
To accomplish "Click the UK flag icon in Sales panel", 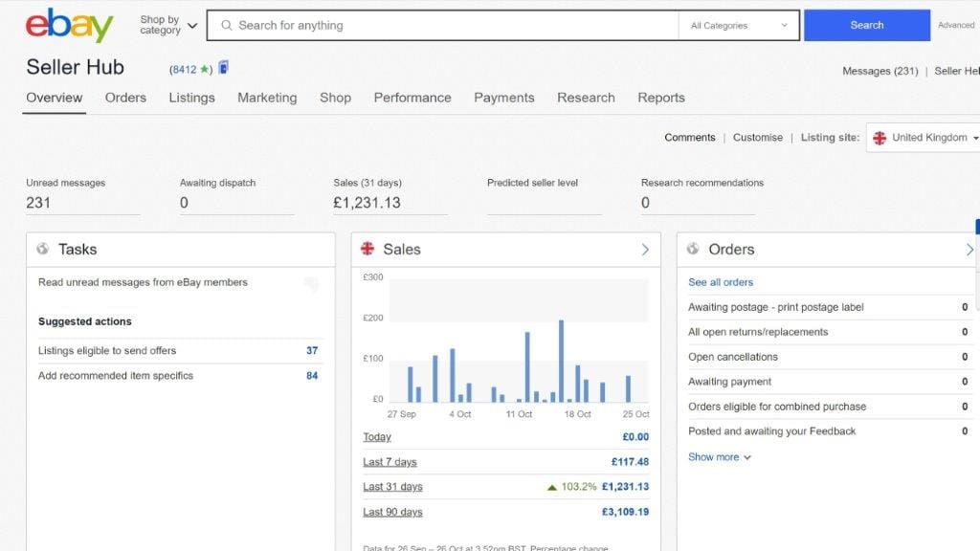I will [367, 249].
